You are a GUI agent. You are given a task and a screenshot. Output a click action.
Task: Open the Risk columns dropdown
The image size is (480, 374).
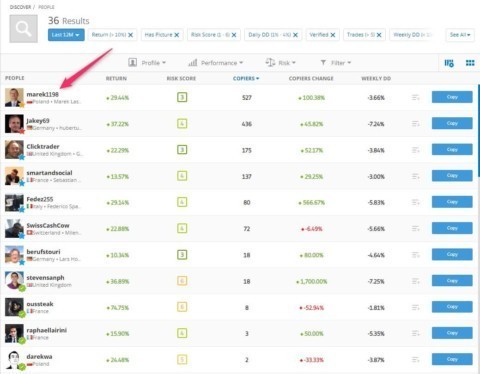tap(281, 63)
